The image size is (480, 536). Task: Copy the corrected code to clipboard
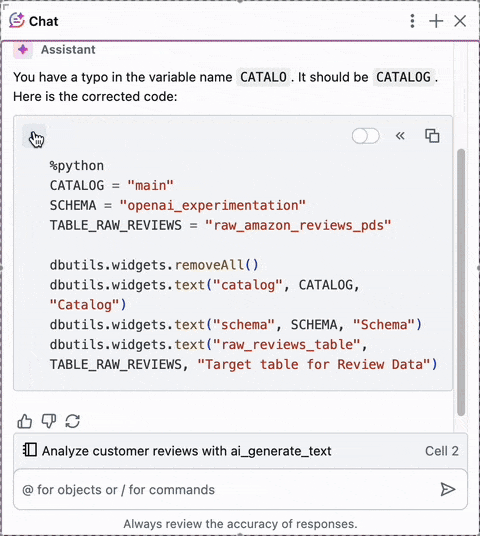pos(432,136)
